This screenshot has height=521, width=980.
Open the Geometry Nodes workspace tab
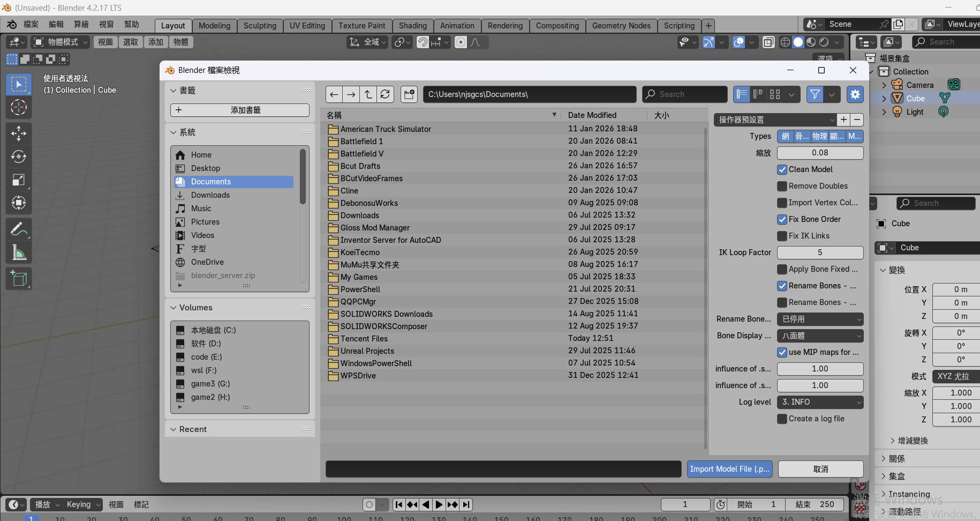point(621,26)
